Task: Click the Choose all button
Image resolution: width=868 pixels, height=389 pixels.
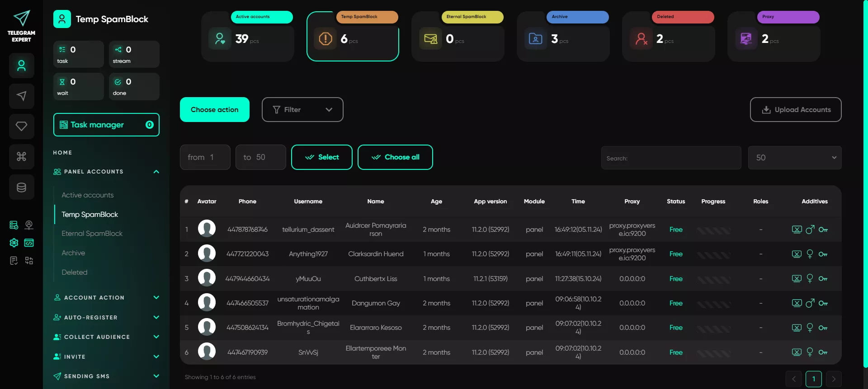Action: [395, 157]
